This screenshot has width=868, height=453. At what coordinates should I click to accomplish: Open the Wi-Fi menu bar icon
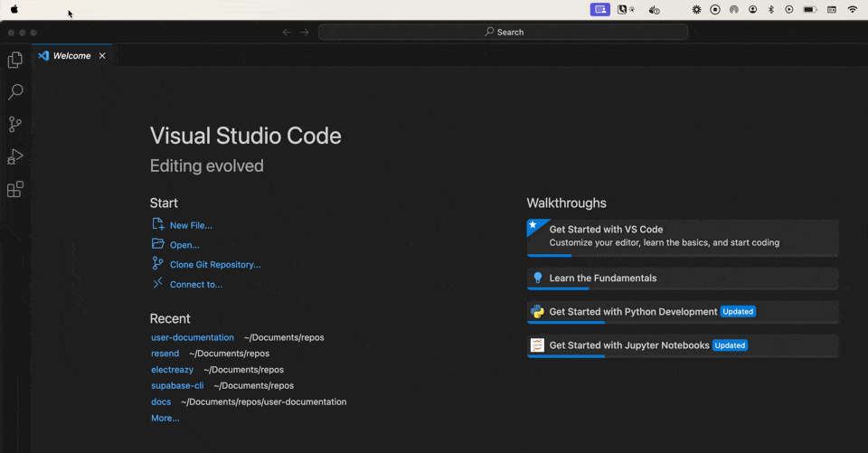click(853, 9)
